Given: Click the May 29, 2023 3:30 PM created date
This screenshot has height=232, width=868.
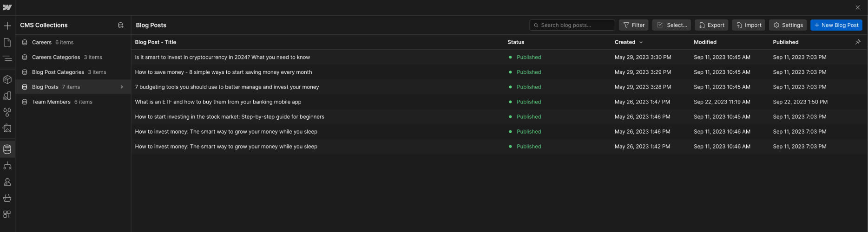Looking at the screenshot, I should point(643,57).
